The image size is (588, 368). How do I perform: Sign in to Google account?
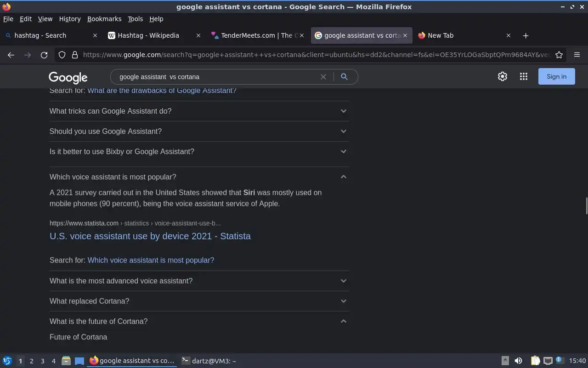click(x=556, y=76)
